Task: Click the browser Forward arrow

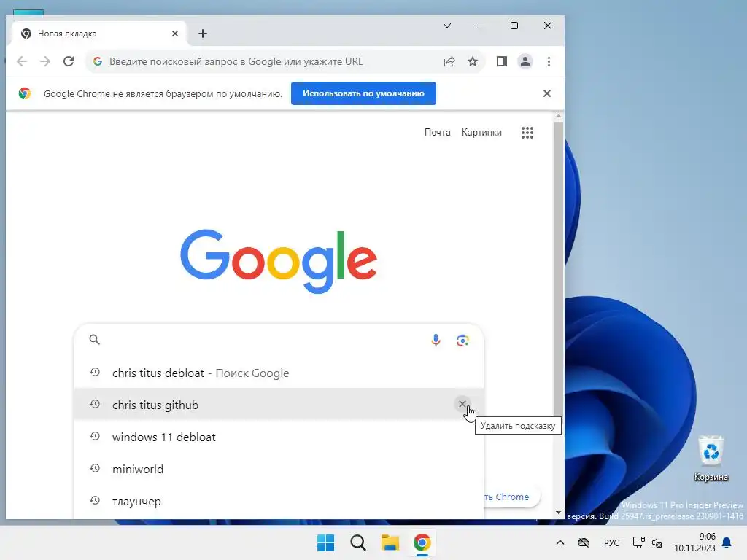Action: click(45, 61)
